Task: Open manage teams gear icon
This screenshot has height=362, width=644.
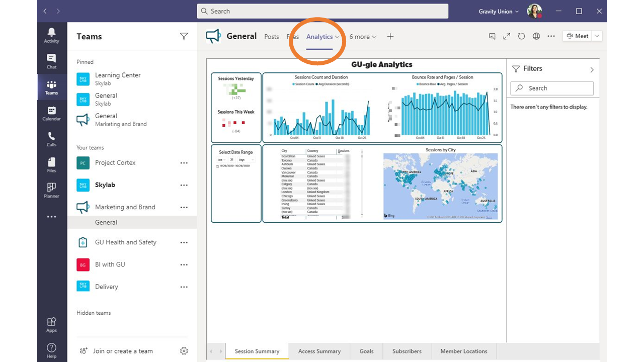Action: (184, 351)
